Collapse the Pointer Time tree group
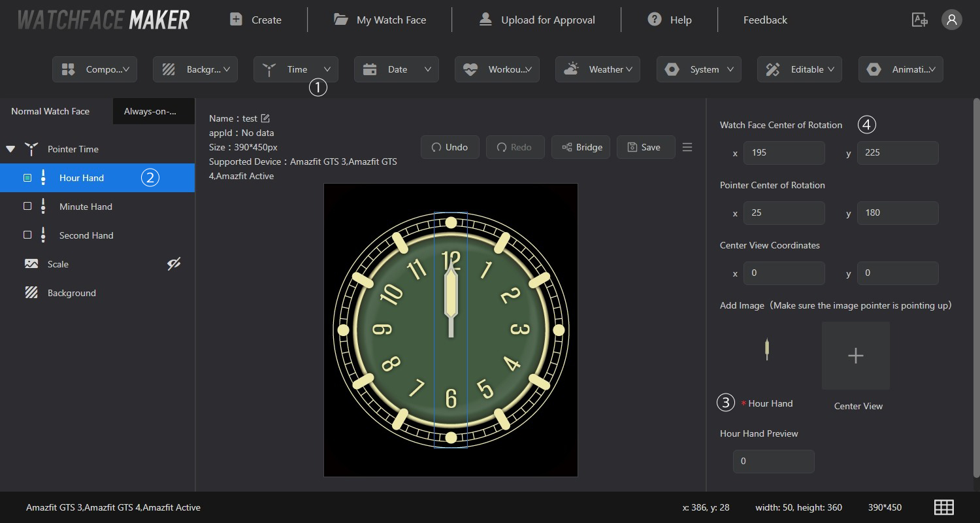This screenshot has width=980, height=523. pyautogui.click(x=10, y=149)
